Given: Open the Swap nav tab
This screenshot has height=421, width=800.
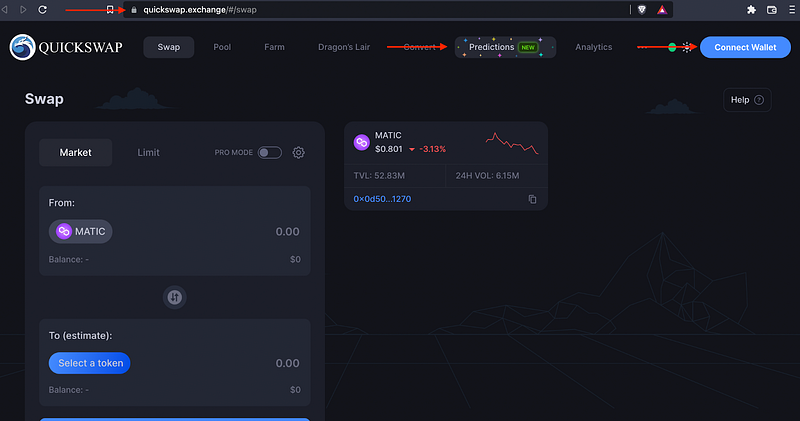Looking at the screenshot, I should [168, 47].
